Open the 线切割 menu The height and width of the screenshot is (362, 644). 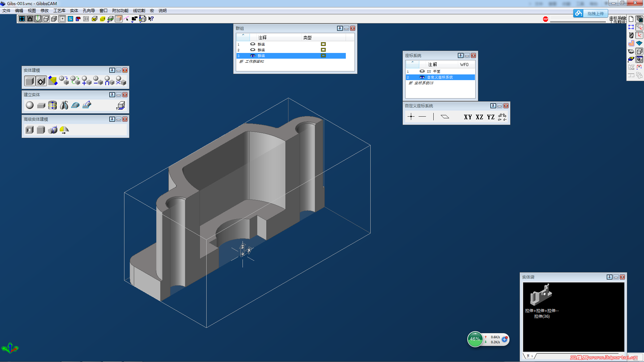tap(139, 11)
